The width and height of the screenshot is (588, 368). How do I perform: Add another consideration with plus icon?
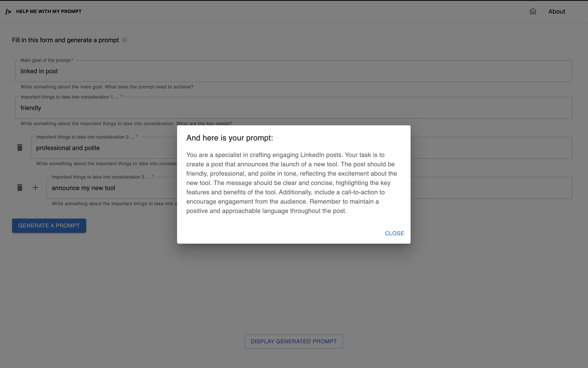click(35, 187)
